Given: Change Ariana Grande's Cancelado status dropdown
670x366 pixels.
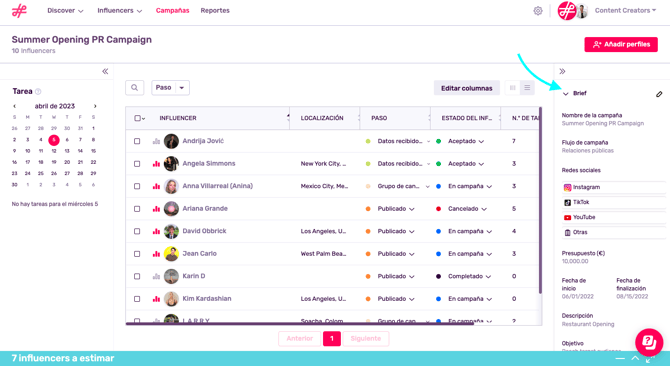Looking at the screenshot, I should pos(467,209).
